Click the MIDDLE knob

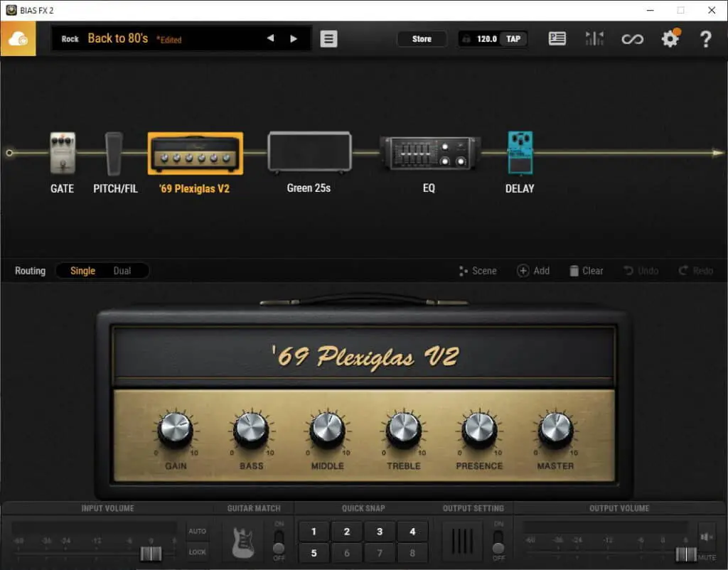[327, 429]
